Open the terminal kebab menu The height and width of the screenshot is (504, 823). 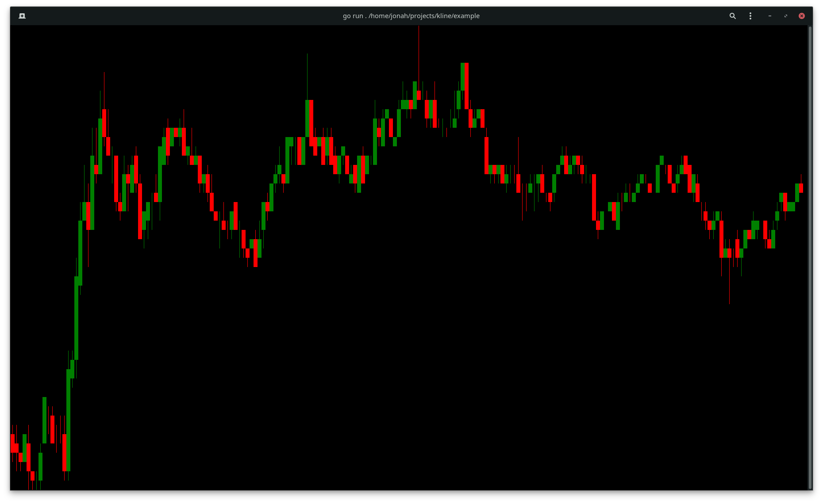(750, 16)
